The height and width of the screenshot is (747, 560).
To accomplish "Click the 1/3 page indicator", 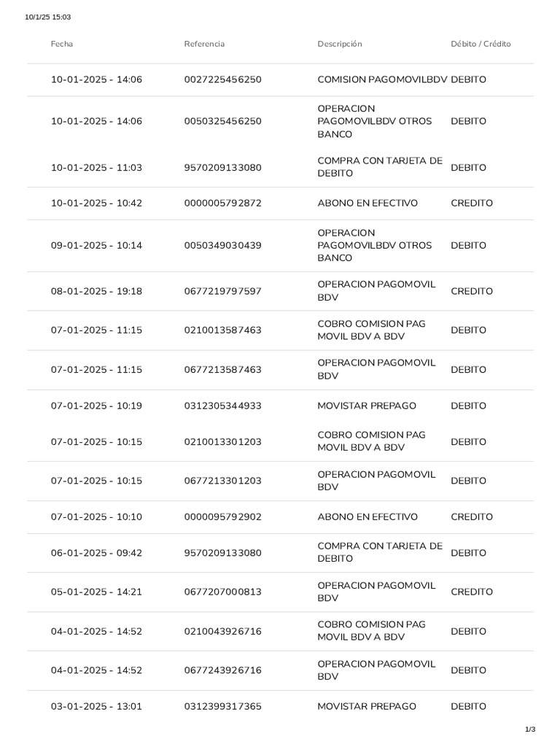I will point(530,729).
